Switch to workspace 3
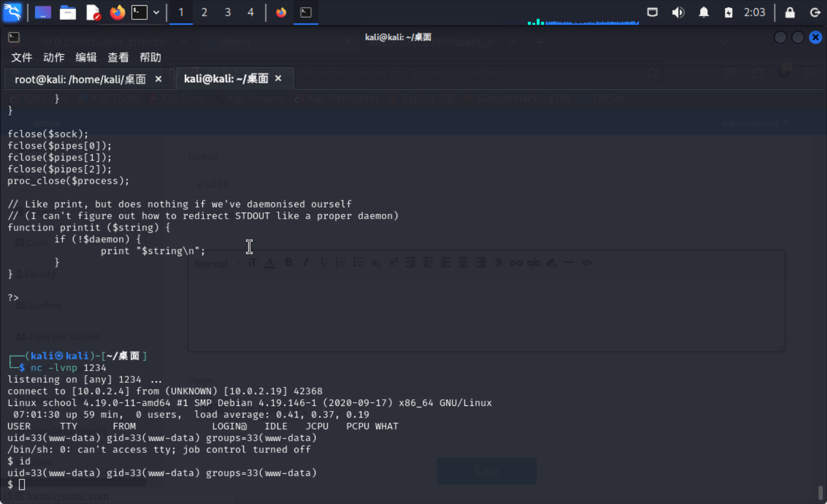 (x=227, y=12)
